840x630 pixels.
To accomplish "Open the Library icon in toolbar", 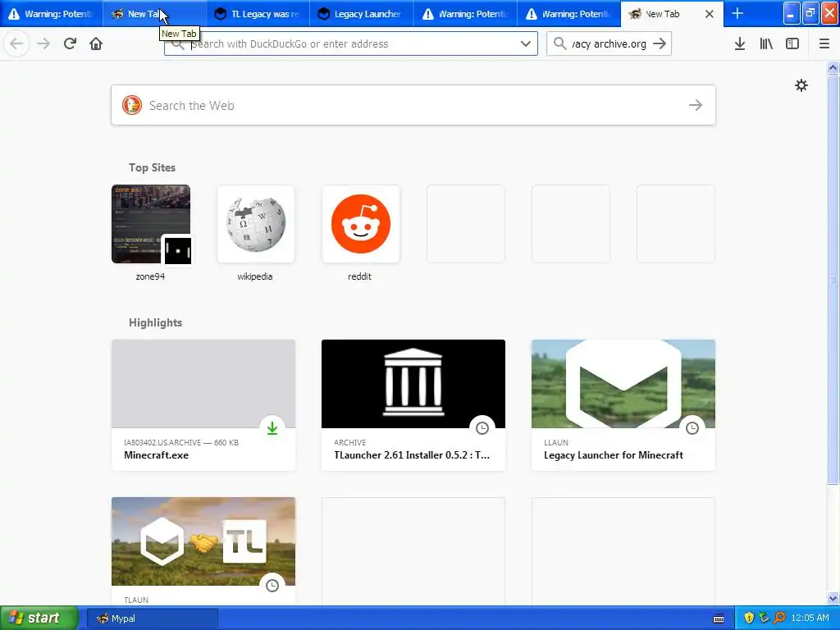I will click(766, 44).
